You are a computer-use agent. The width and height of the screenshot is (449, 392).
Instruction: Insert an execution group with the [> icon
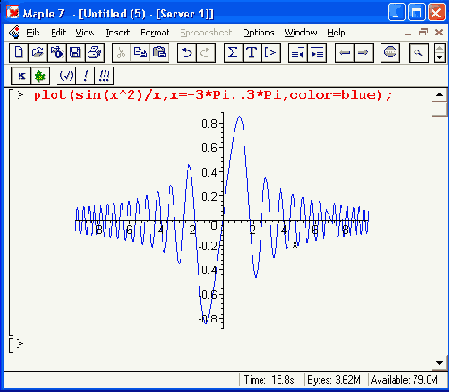(x=271, y=53)
